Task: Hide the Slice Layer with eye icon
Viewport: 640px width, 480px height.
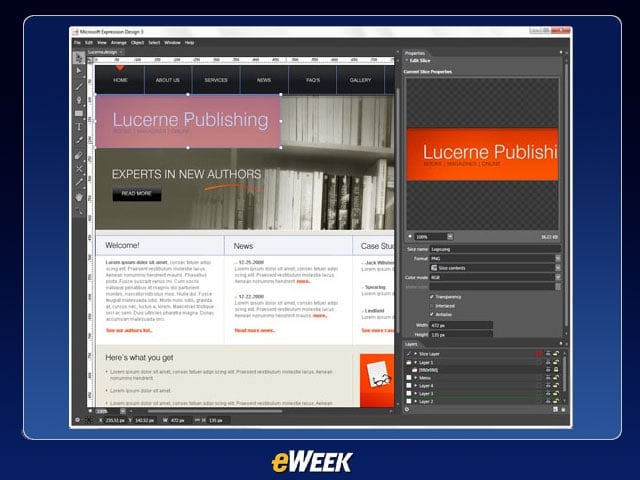Action: tap(548, 353)
